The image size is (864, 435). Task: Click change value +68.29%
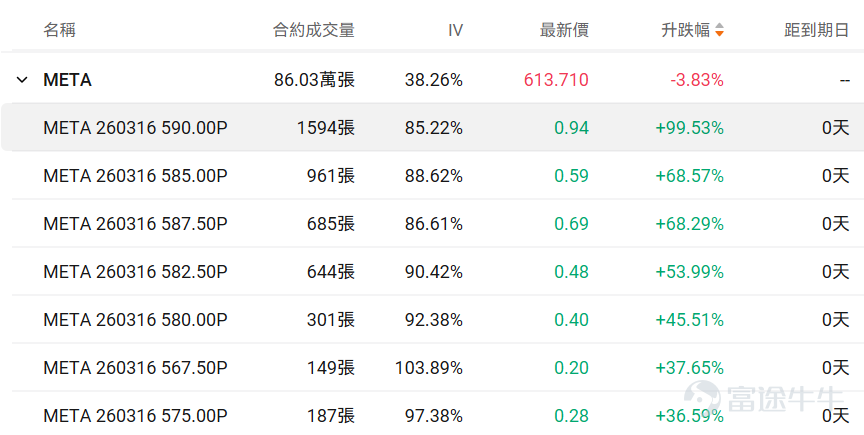[689, 224]
